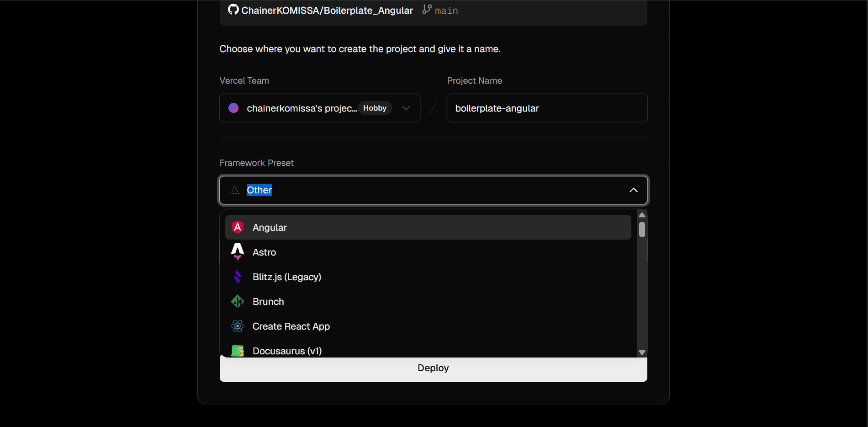Viewport: 868px width, 427px height.
Task: Click the Astro rocket logo icon
Action: pyautogui.click(x=238, y=252)
